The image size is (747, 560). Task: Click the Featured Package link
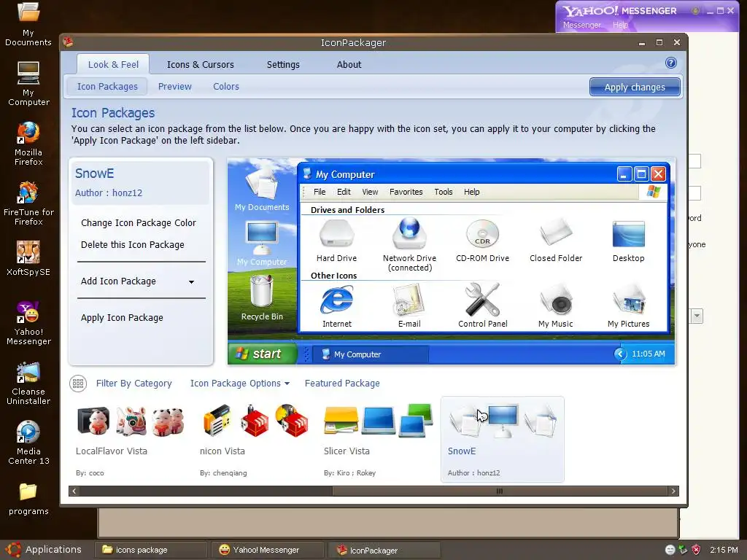(342, 384)
